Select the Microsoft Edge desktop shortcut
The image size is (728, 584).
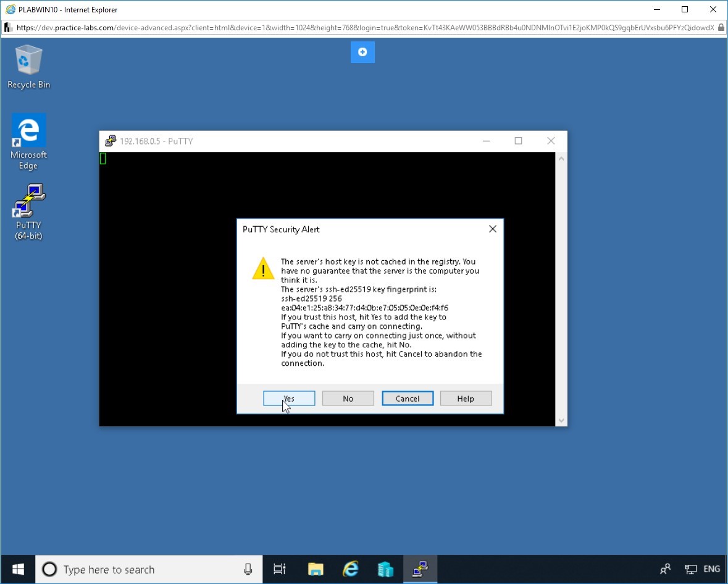[x=29, y=142]
